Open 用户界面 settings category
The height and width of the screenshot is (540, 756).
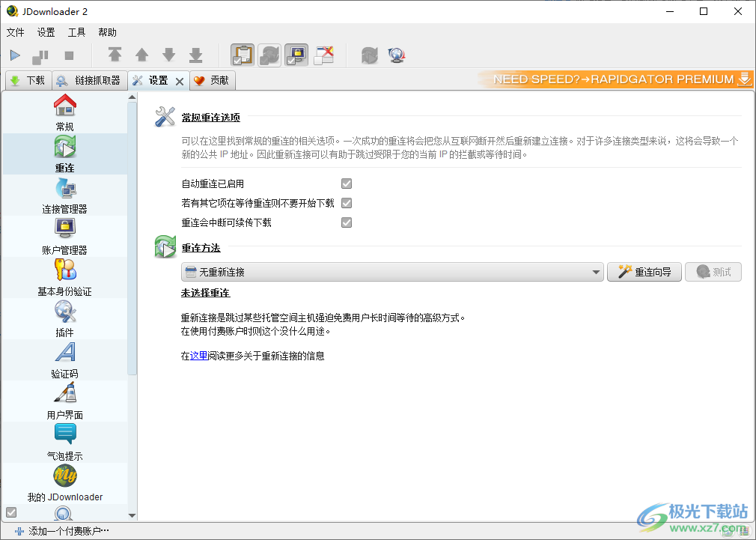[x=64, y=401]
